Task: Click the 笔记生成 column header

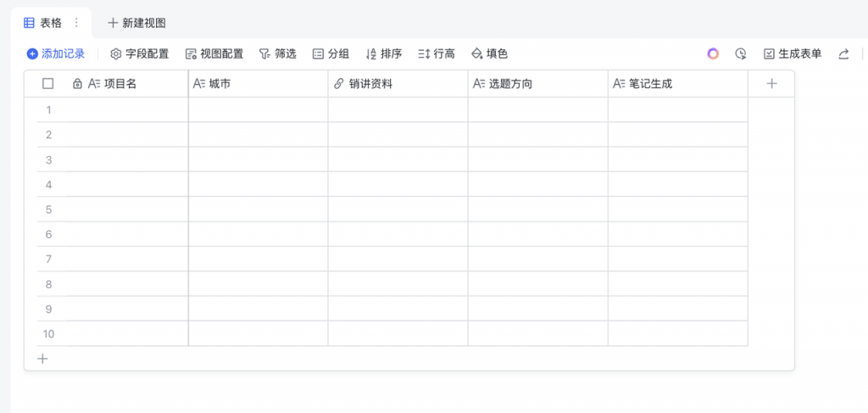Action: (678, 84)
